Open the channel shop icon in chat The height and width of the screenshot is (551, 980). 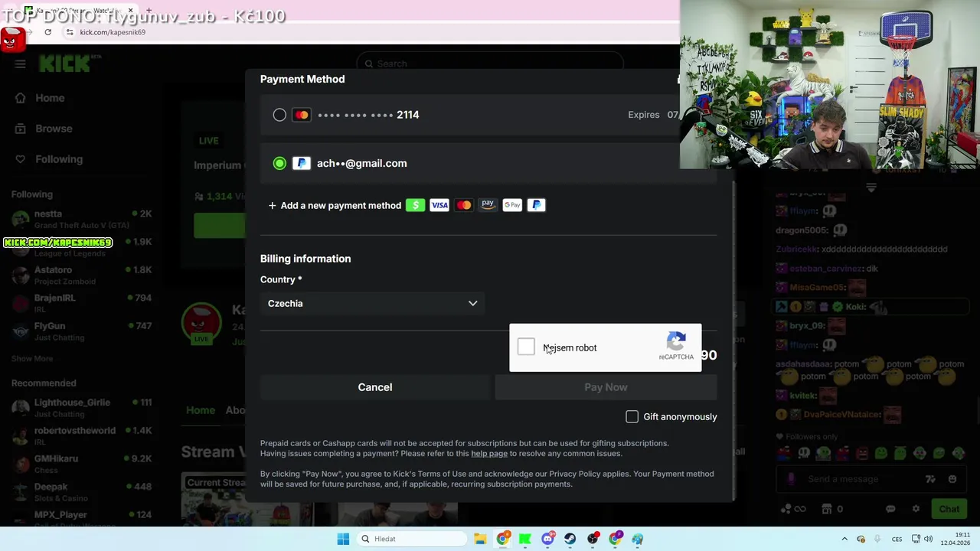coord(826,509)
